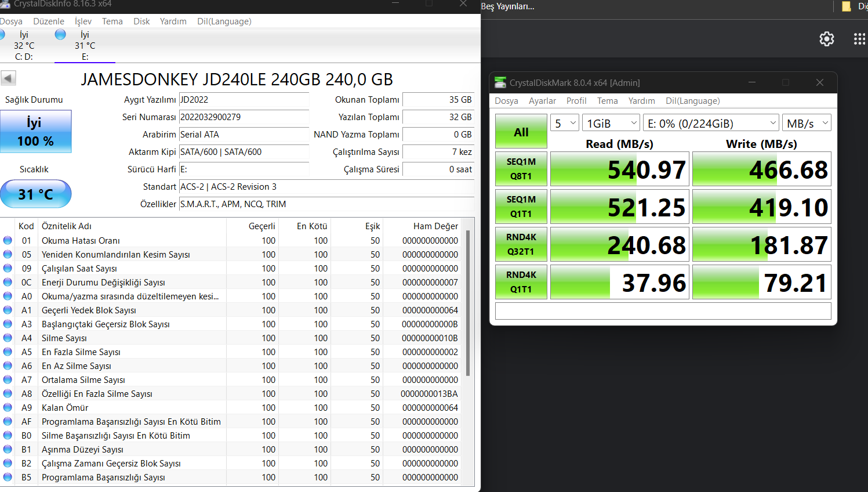Select the Aşınma Düzeyi Sayısı row
This screenshot has height=492, width=868.
232,449
